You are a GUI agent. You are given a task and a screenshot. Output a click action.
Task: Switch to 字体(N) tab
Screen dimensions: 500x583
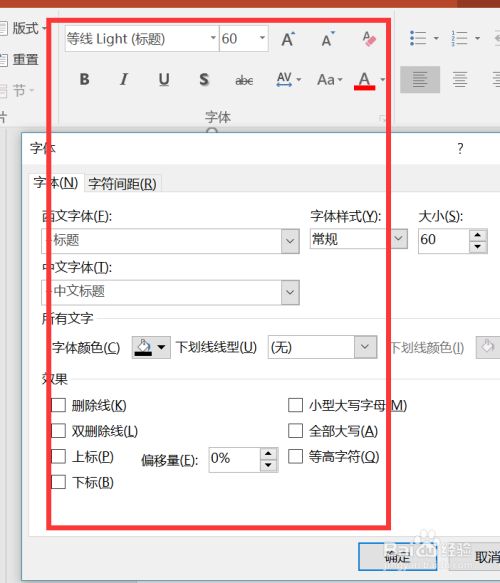point(56,183)
